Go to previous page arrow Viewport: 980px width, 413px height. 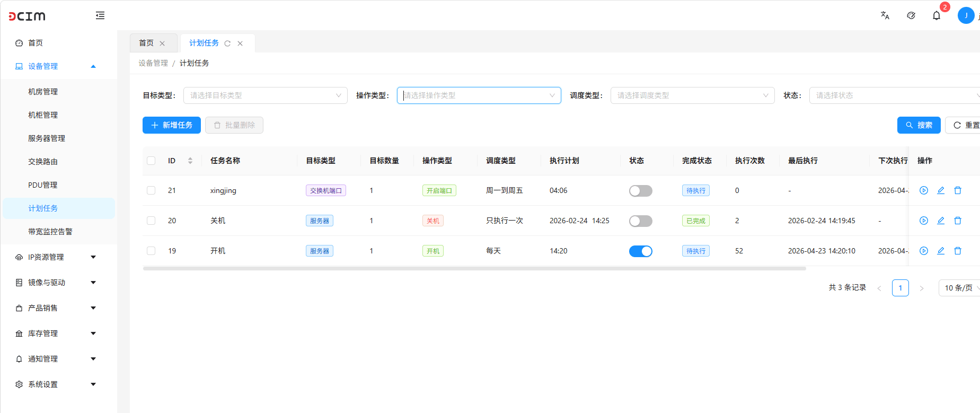(879, 288)
